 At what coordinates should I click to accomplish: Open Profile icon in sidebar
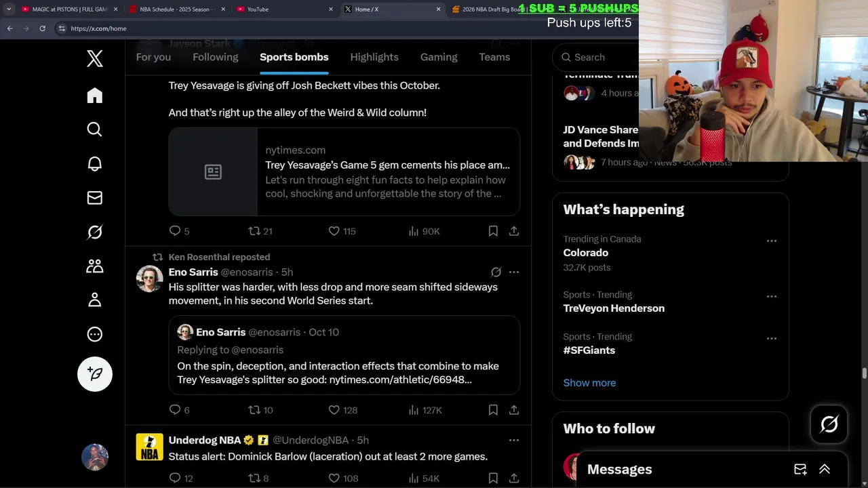tap(95, 300)
